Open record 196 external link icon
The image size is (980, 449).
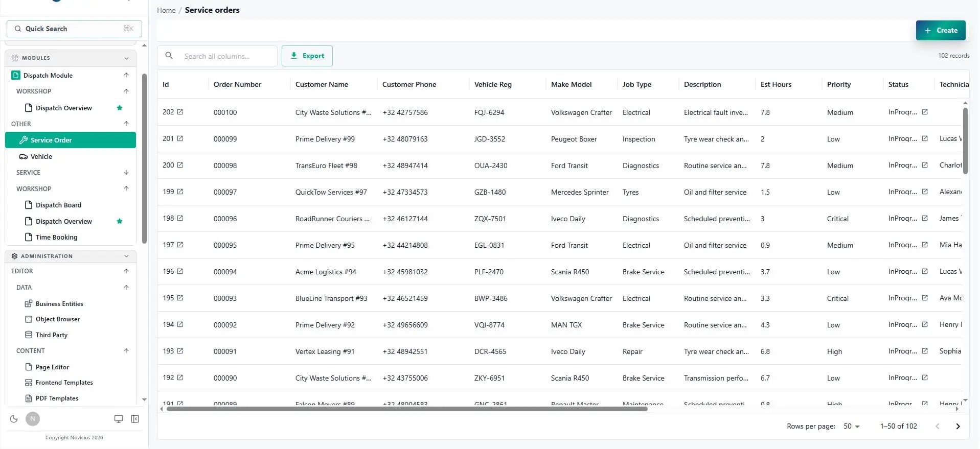(x=180, y=271)
